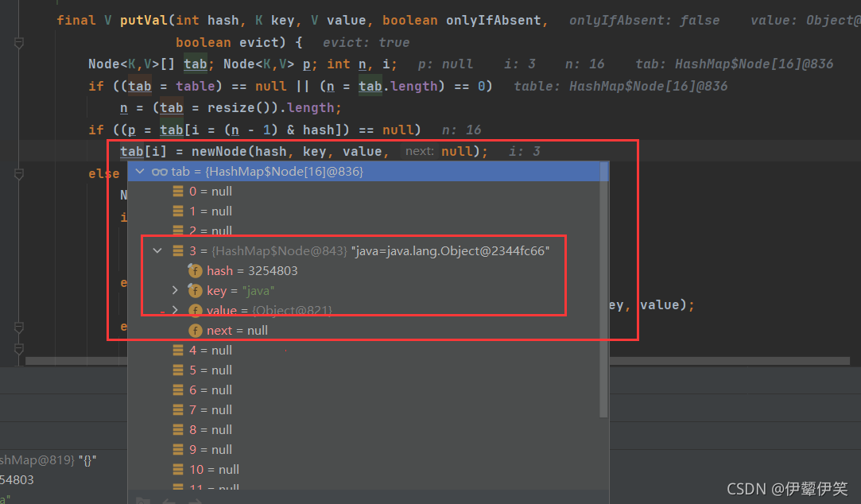Click the array element icon for index 8
861x504 pixels.
point(178,429)
